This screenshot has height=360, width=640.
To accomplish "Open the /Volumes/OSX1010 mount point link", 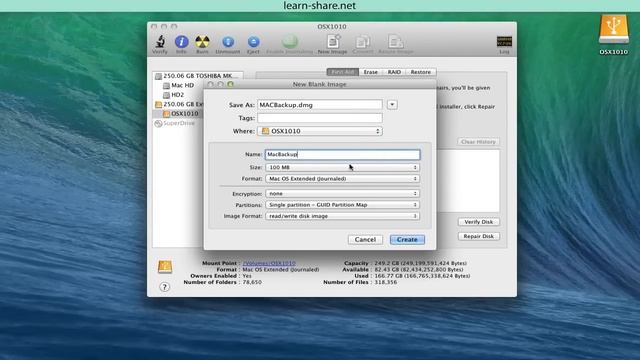I will coord(269,263).
